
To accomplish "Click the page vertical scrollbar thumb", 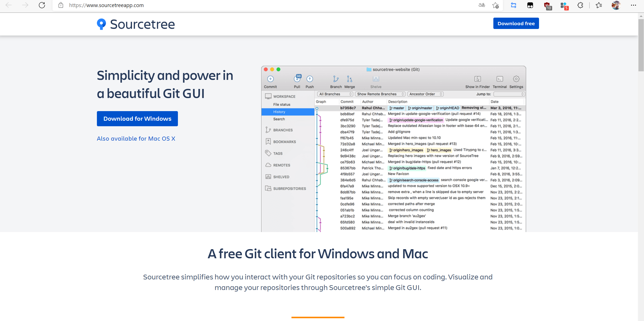I will pos(641,45).
